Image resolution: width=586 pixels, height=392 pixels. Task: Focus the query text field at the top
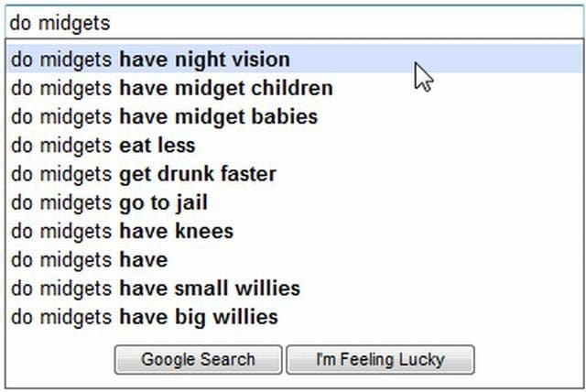(x=293, y=22)
